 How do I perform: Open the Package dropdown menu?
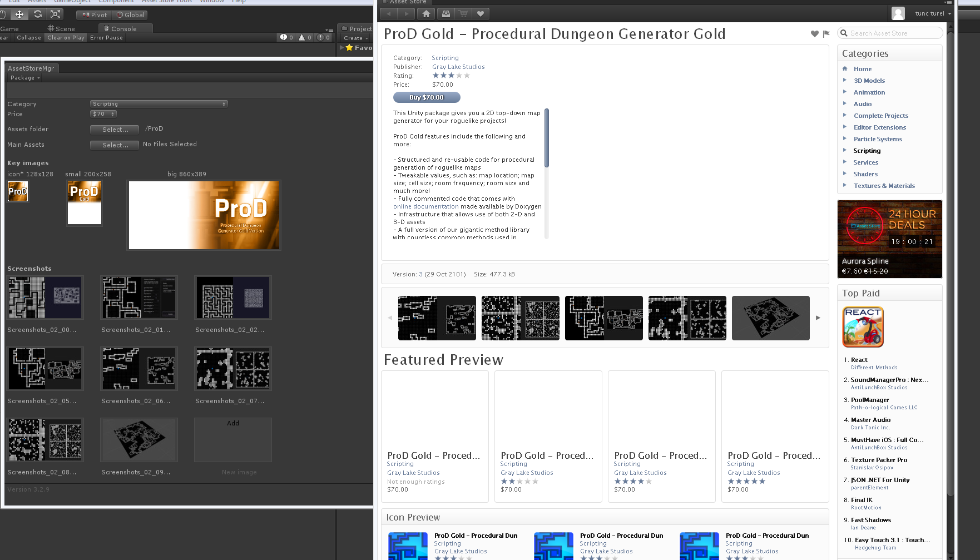point(25,78)
